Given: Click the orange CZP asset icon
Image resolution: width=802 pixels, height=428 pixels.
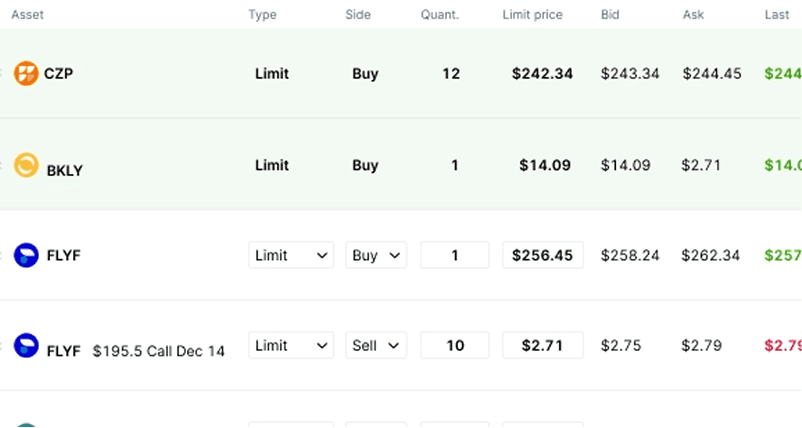Looking at the screenshot, I should [27, 73].
